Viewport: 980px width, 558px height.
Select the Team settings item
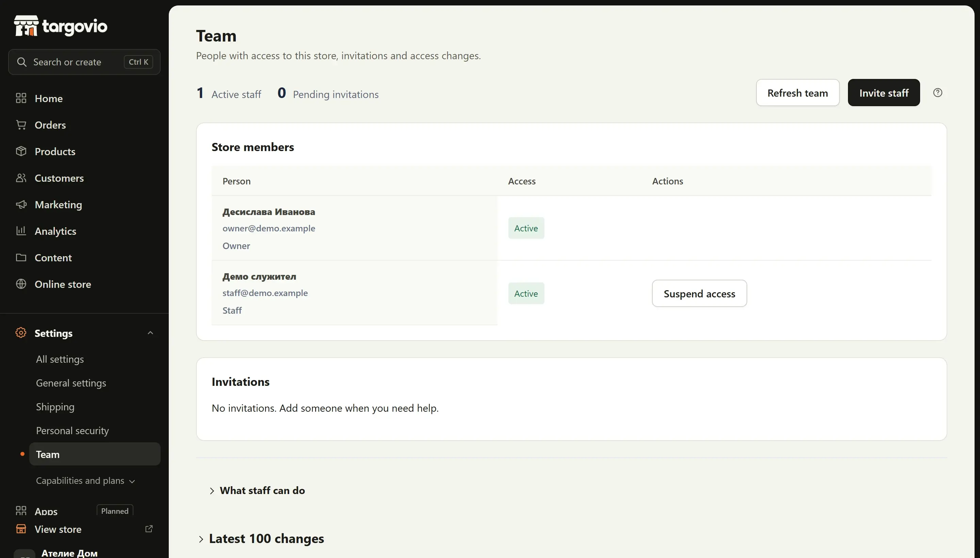(x=95, y=454)
